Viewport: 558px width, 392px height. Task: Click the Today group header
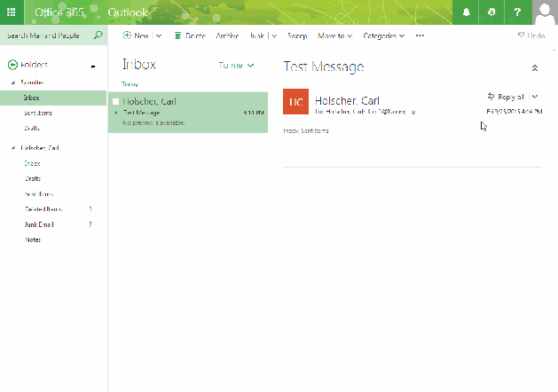pyautogui.click(x=130, y=84)
